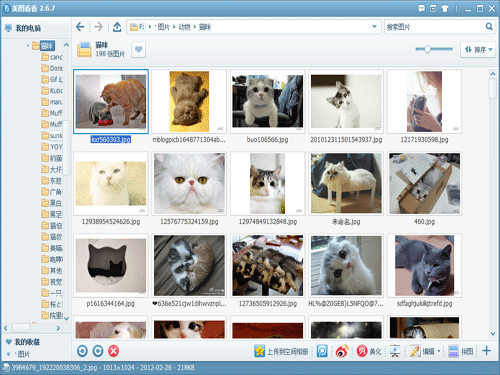
Task: Share via the blue Tencent Weibo icon
Action: (x=322, y=351)
